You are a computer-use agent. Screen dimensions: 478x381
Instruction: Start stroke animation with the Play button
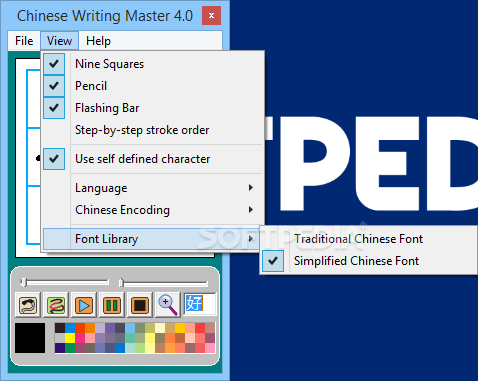point(84,305)
